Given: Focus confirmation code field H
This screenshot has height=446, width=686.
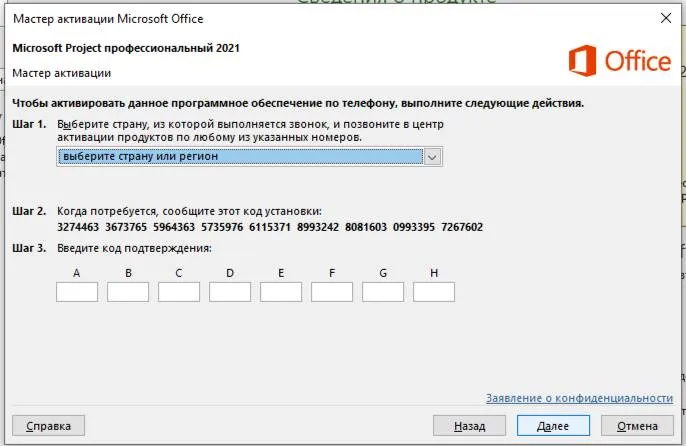Looking at the screenshot, I should coord(434,292).
